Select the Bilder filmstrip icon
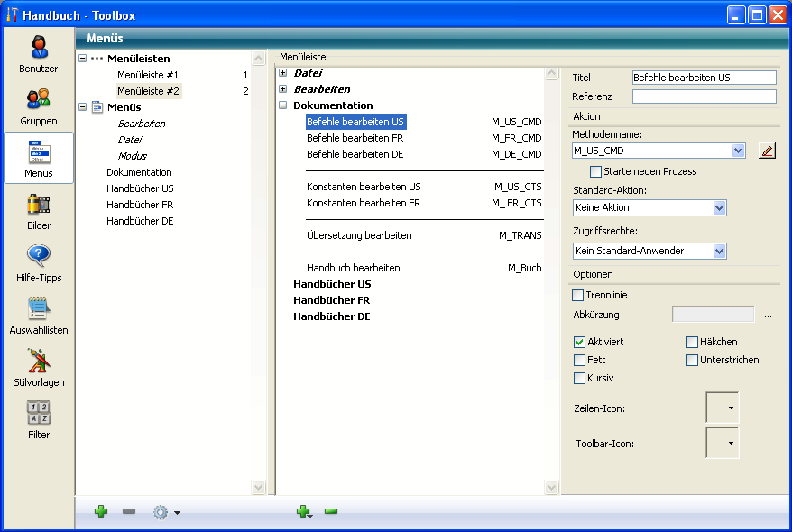Image resolution: width=792 pixels, height=532 pixels. [38, 205]
